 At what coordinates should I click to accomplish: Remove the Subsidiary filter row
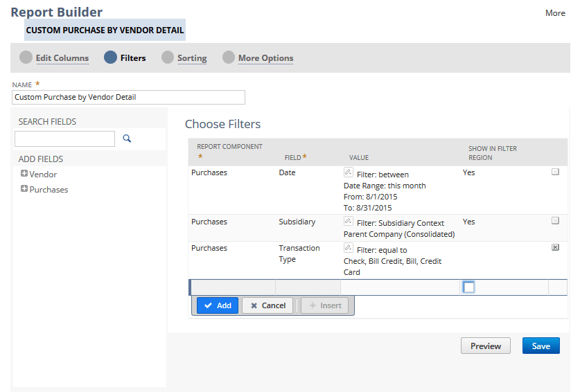tap(555, 220)
